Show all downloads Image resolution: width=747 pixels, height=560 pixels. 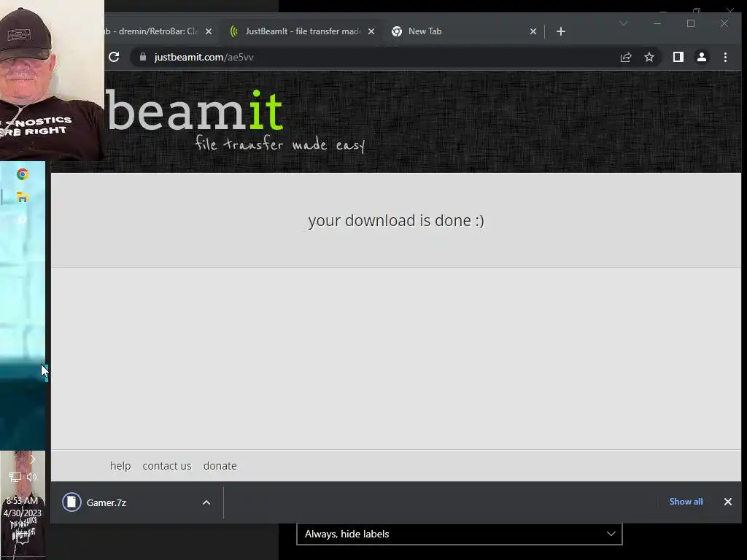[686, 502]
